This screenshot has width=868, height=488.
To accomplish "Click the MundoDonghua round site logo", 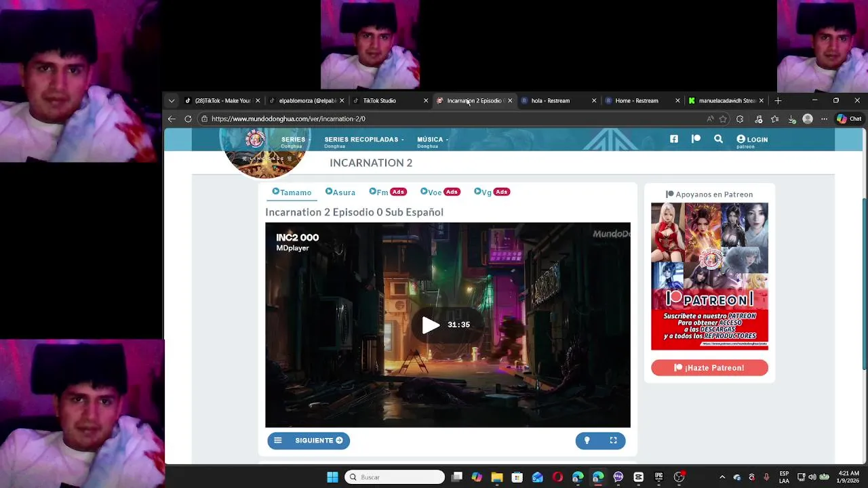I will click(x=255, y=140).
